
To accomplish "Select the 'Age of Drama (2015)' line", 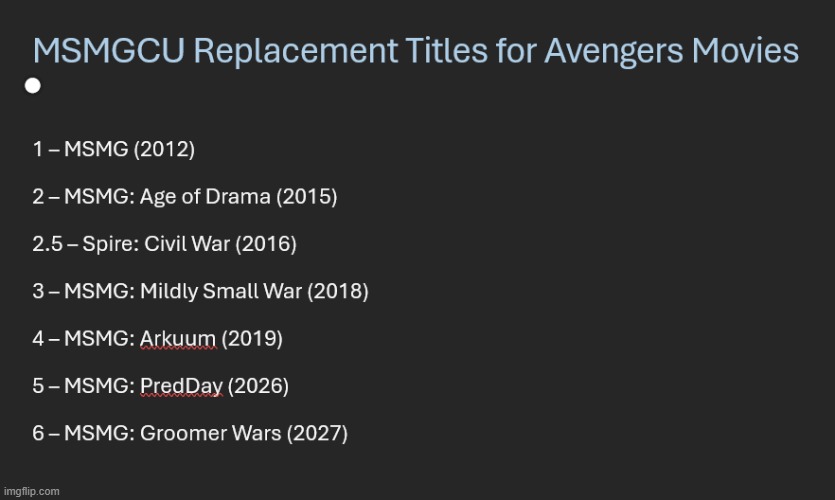I will (184, 196).
